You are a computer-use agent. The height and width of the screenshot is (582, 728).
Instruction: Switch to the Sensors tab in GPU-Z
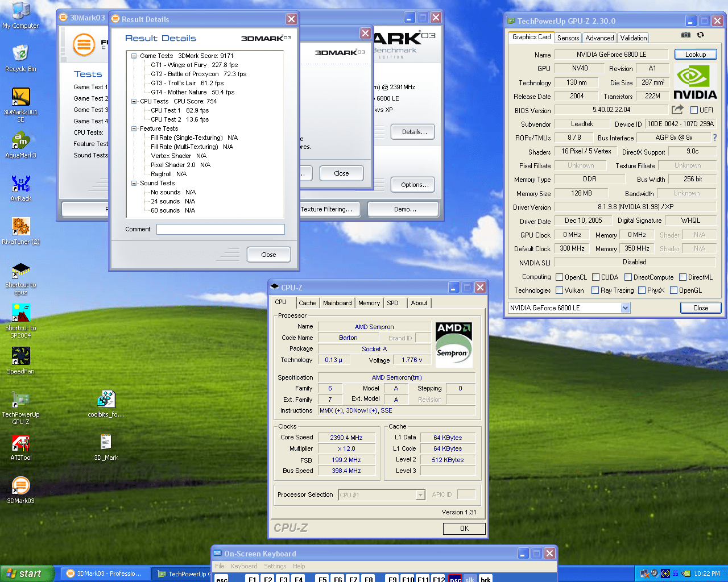coord(568,38)
